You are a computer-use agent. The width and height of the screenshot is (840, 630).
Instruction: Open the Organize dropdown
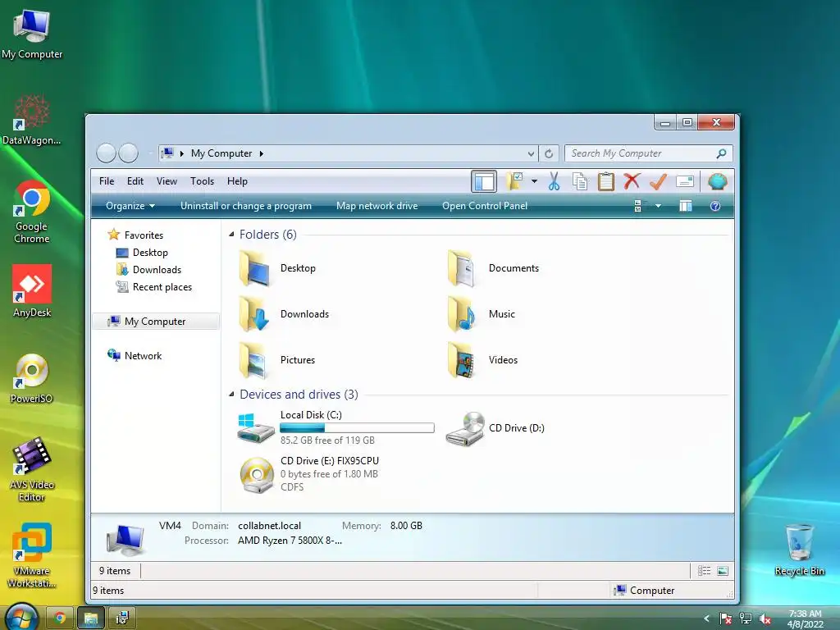(x=130, y=206)
